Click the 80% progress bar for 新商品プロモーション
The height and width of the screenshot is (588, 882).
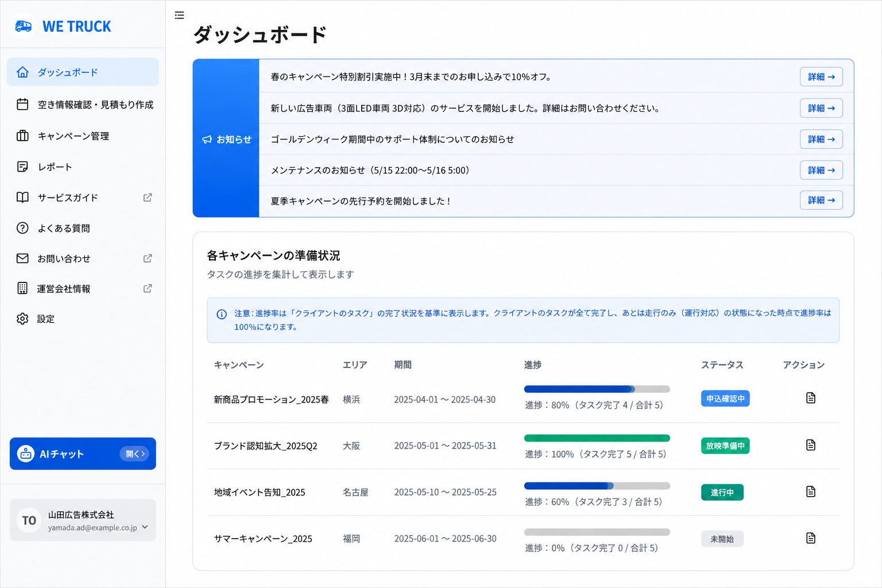click(x=597, y=389)
